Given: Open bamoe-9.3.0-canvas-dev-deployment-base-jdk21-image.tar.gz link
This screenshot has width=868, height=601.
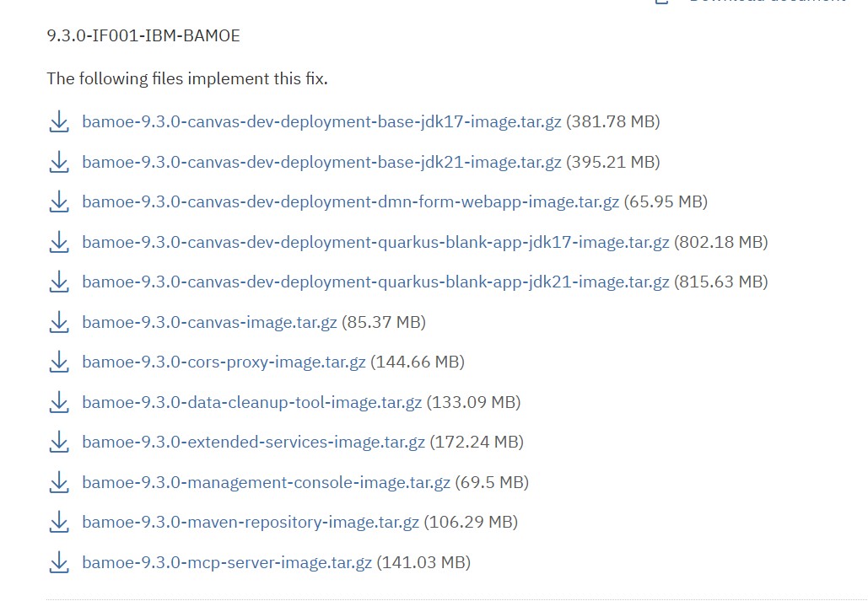Looking at the screenshot, I should point(321,162).
